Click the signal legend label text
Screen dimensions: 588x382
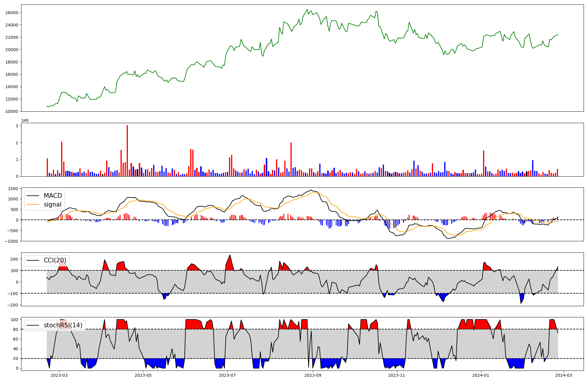53,205
